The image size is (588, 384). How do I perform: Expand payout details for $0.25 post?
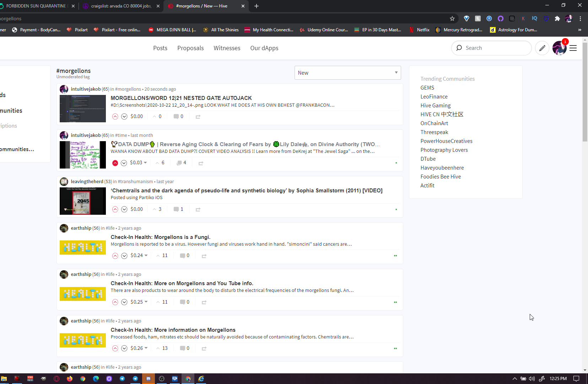(x=146, y=302)
